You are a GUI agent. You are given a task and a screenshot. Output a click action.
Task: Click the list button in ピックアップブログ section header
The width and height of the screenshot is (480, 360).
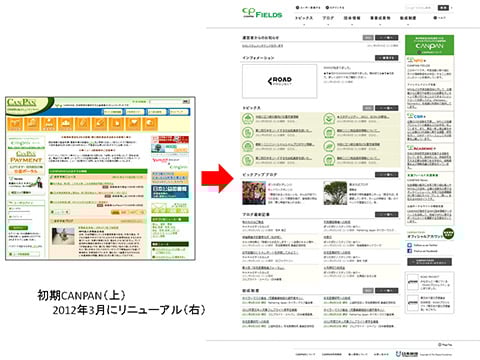(x=386, y=175)
